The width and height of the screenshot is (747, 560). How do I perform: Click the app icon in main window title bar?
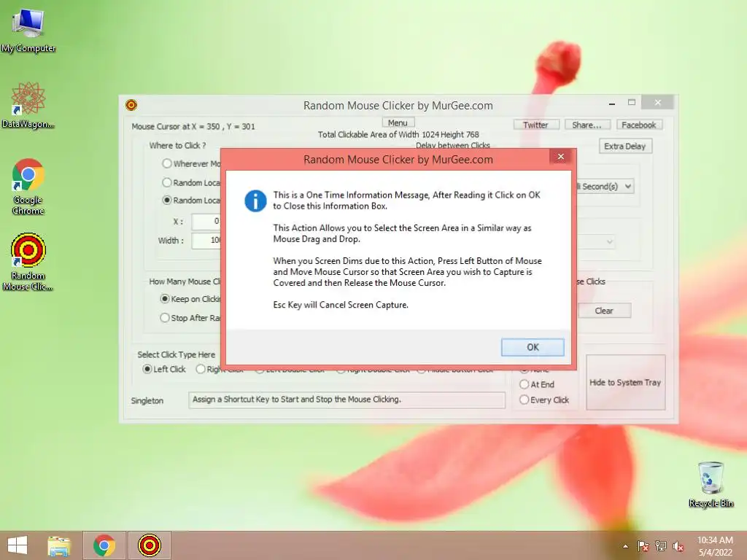pos(131,105)
